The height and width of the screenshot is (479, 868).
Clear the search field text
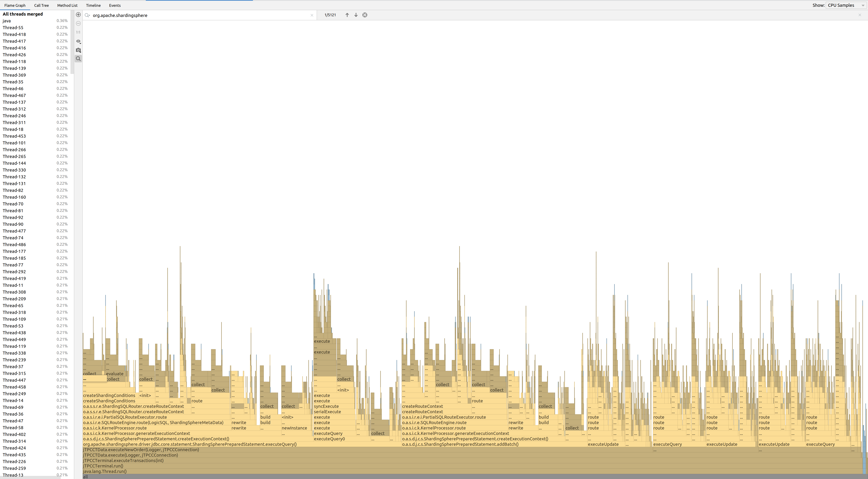coord(312,15)
